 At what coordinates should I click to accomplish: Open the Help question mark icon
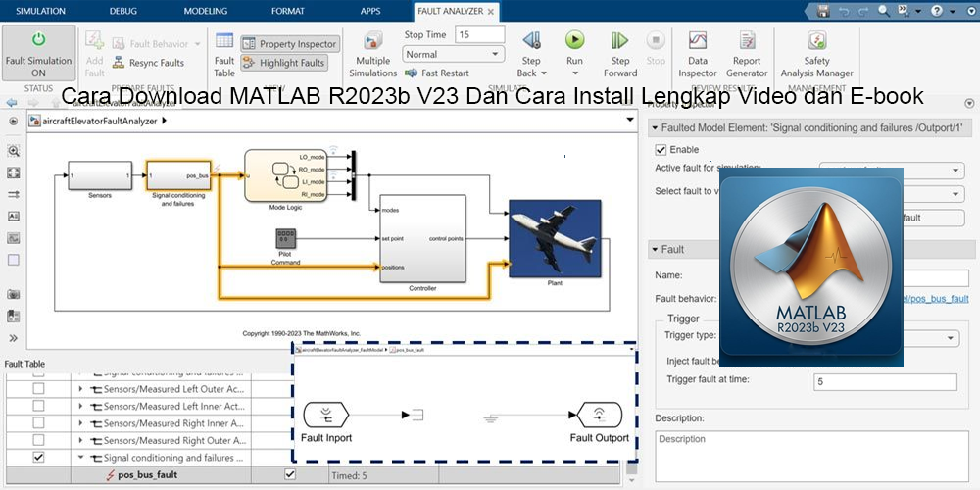[936, 11]
